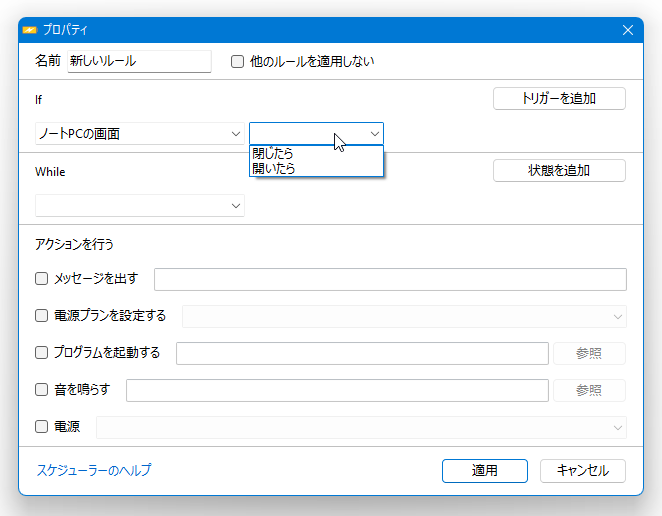Tick the 電源プランを設定する checkbox
This screenshot has height=516, width=662.
point(41,315)
